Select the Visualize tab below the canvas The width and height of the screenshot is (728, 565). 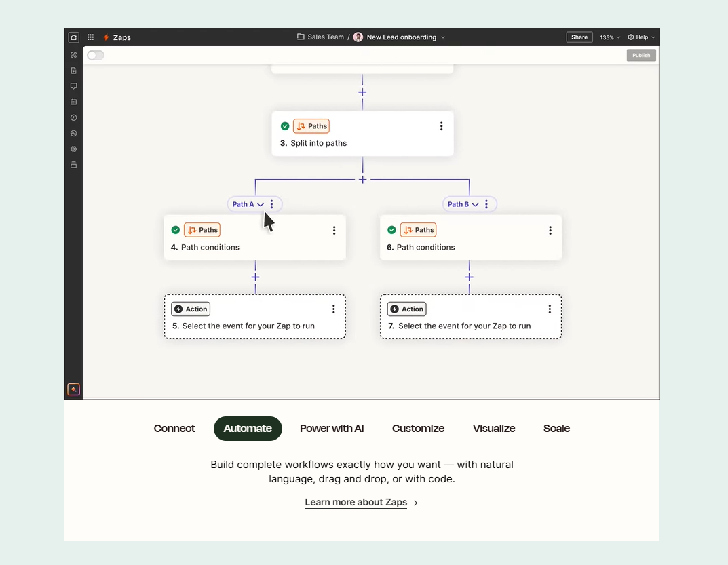pos(494,429)
